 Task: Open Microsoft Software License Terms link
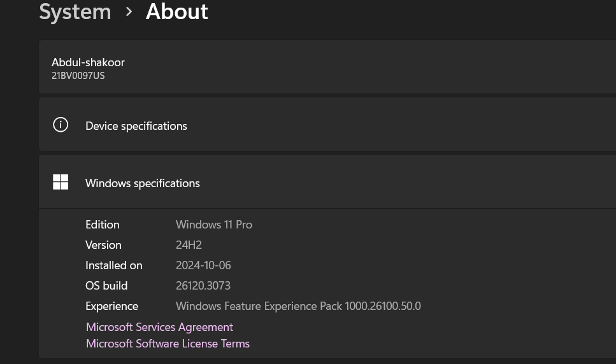pos(168,344)
